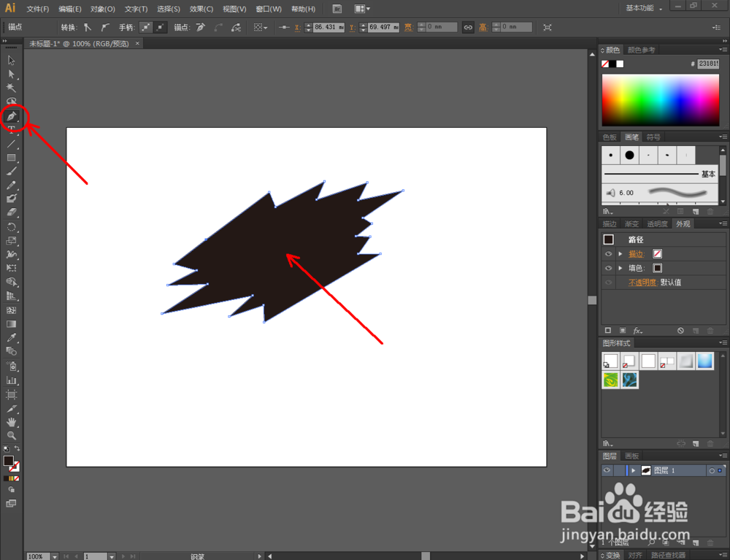Select the Direct Selection tool

[x=11, y=74]
